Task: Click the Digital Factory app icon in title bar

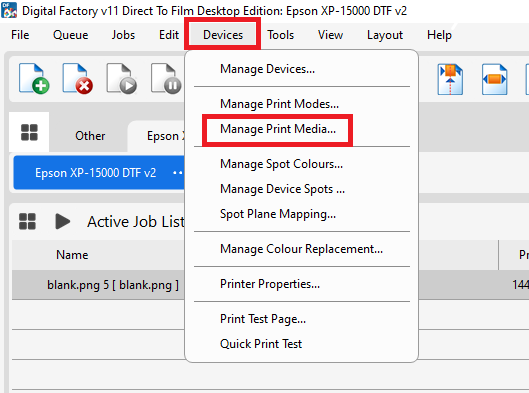Action: [9, 10]
